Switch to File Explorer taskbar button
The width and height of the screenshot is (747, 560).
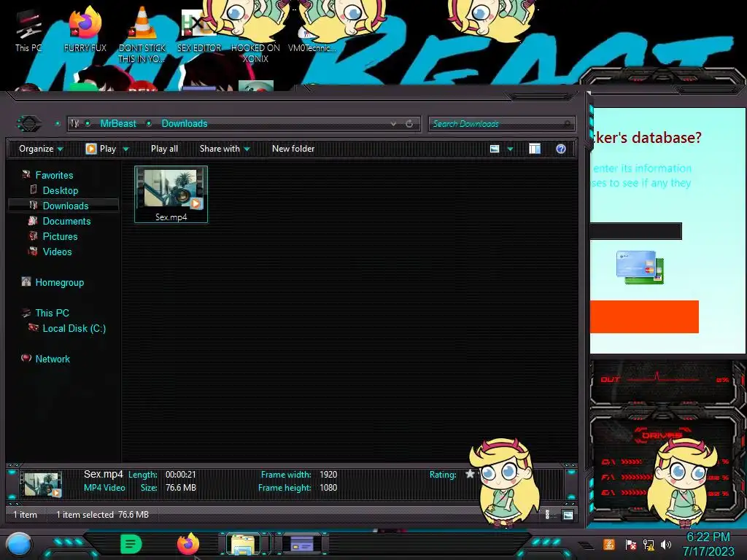(243, 544)
